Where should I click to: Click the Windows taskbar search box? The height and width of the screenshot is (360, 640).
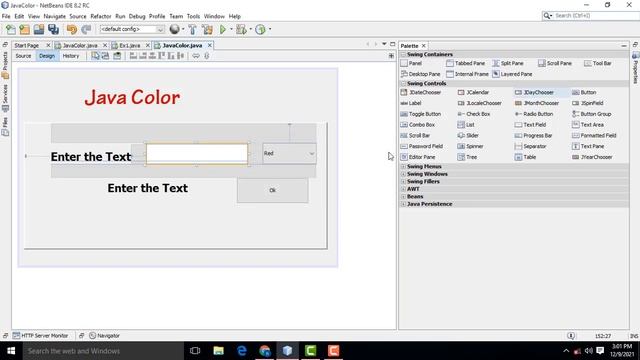(x=103, y=351)
